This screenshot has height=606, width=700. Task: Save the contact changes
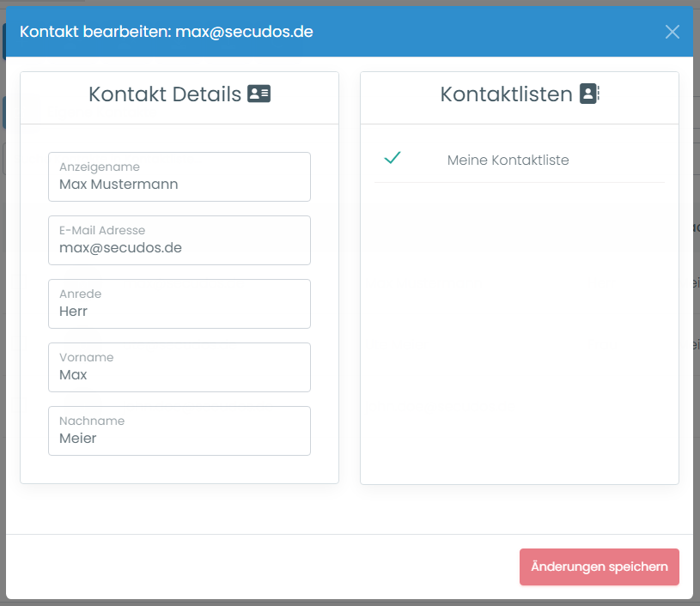599,567
